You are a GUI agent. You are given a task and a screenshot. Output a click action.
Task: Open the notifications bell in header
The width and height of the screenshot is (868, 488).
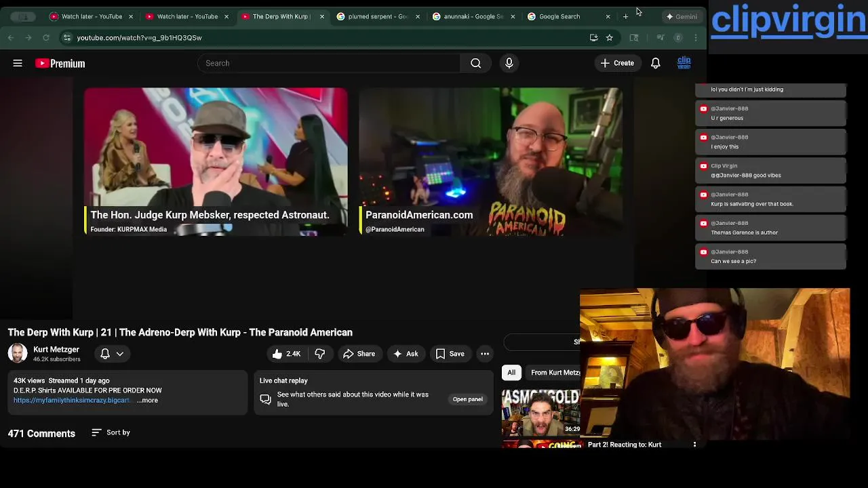point(656,63)
